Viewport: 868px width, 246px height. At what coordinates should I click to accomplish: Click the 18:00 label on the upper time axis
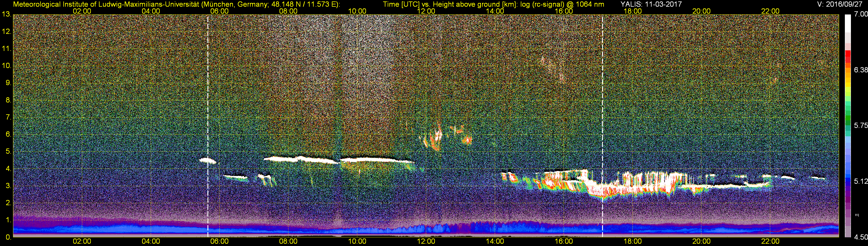point(632,11)
